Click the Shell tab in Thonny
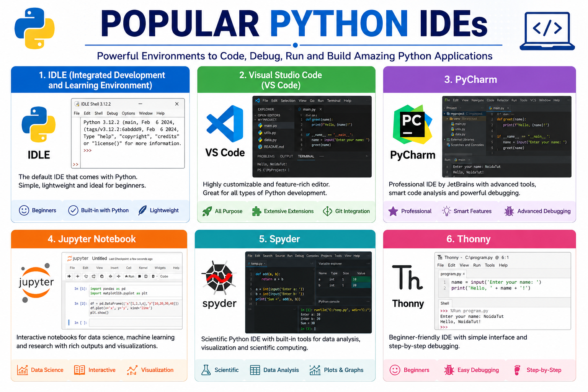The height and width of the screenshot is (392, 588). tap(445, 303)
